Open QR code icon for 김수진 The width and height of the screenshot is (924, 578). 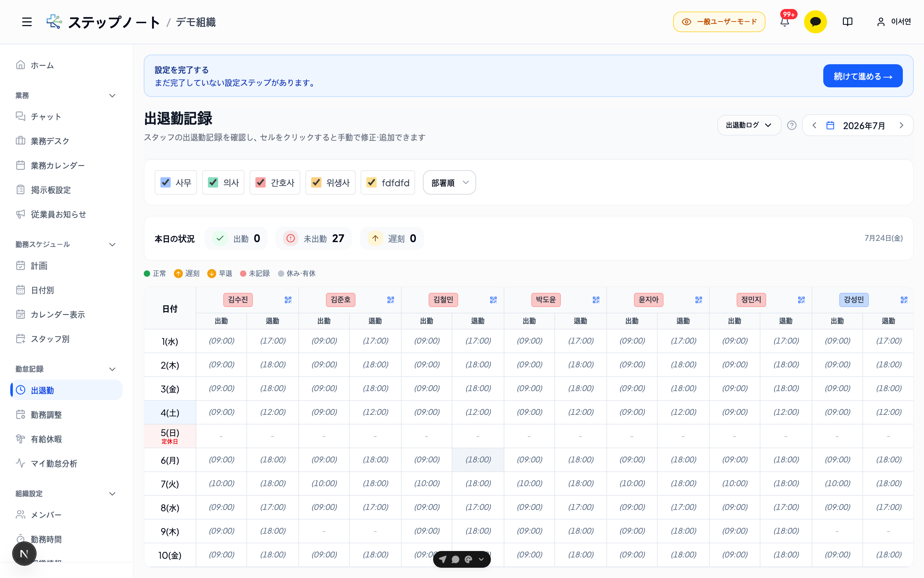point(288,300)
